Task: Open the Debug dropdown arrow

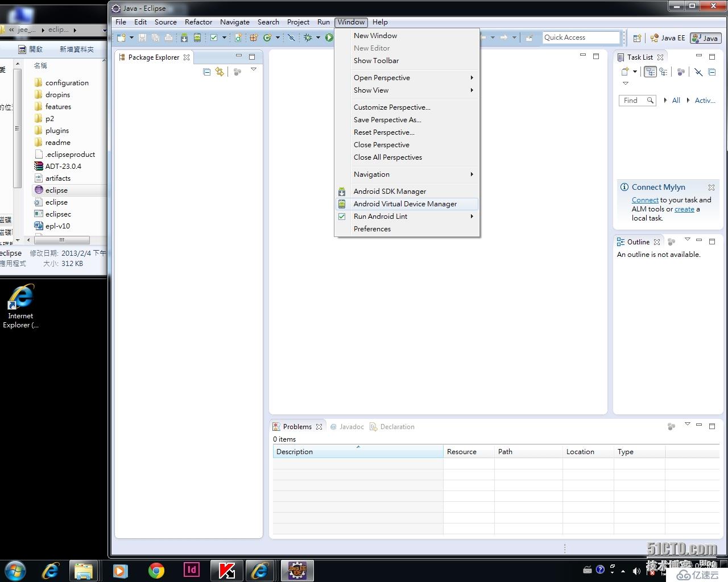Action: 318,38
